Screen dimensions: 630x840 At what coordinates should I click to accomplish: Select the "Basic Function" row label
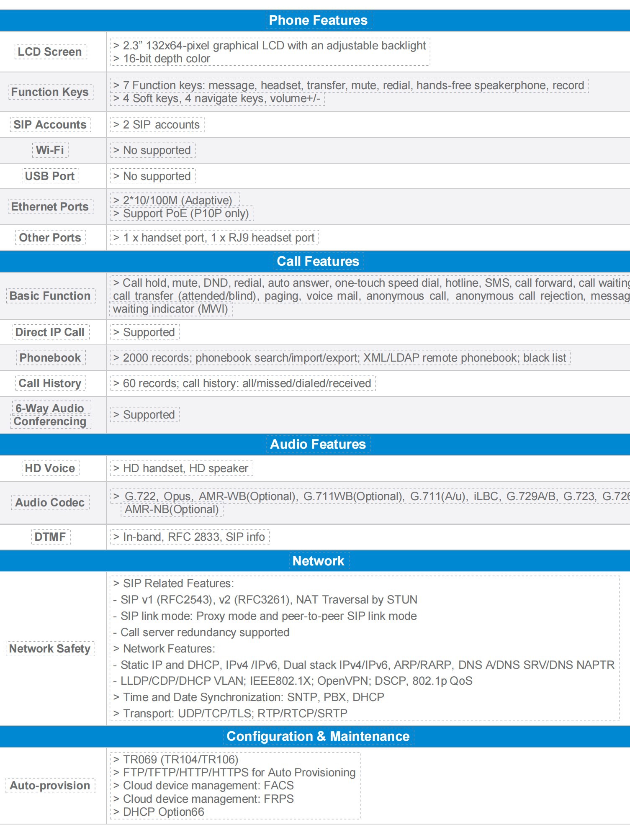click(50, 295)
